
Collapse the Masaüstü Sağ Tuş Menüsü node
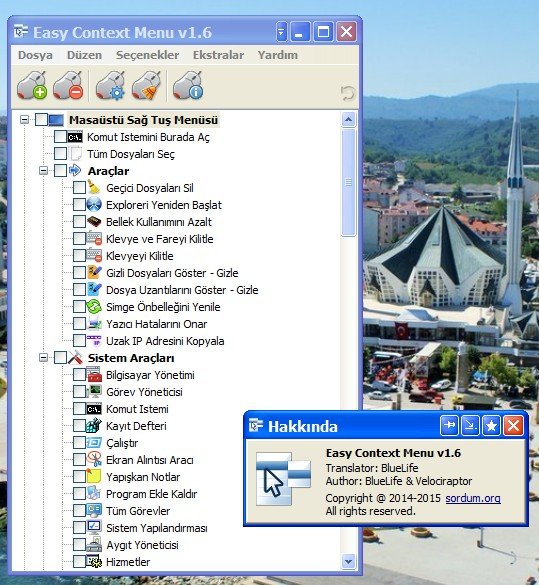pos(24,120)
